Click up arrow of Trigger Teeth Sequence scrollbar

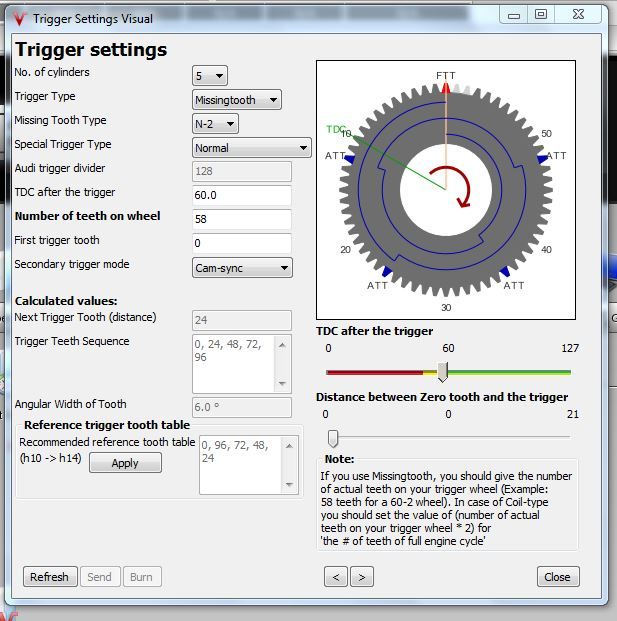tap(282, 345)
